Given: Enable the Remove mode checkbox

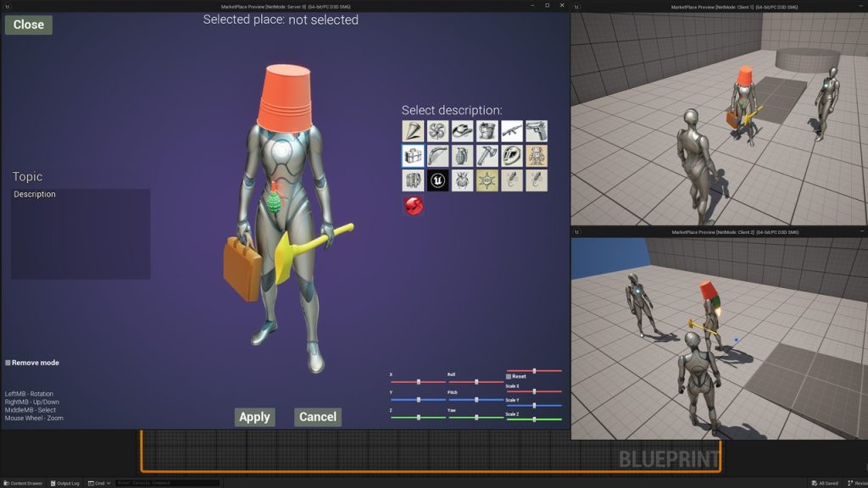Looking at the screenshot, I should pyautogui.click(x=8, y=363).
